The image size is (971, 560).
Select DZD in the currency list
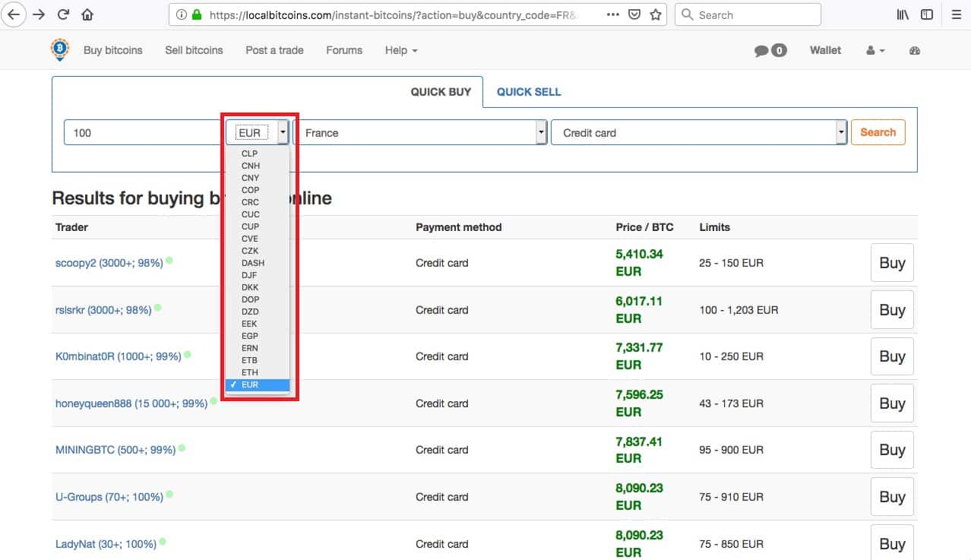(x=258, y=312)
